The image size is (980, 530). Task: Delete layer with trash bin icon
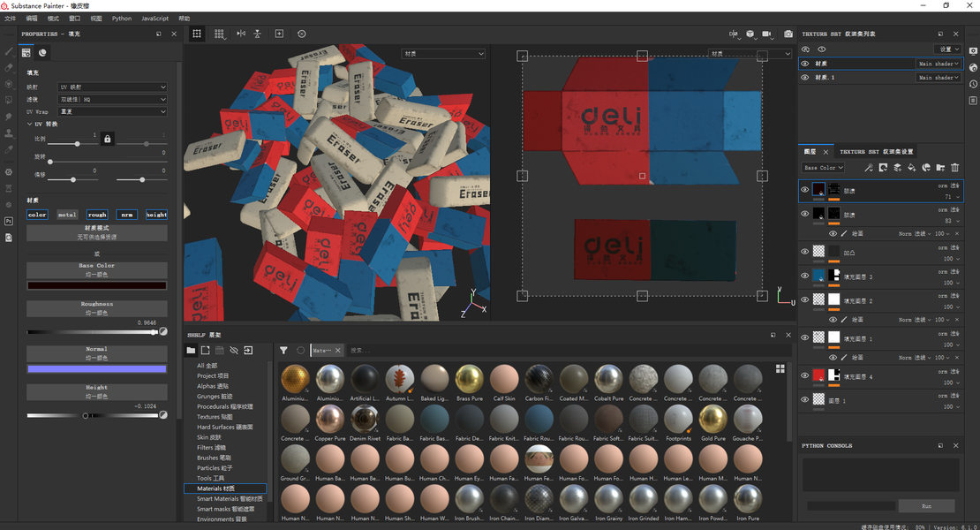(955, 168)
